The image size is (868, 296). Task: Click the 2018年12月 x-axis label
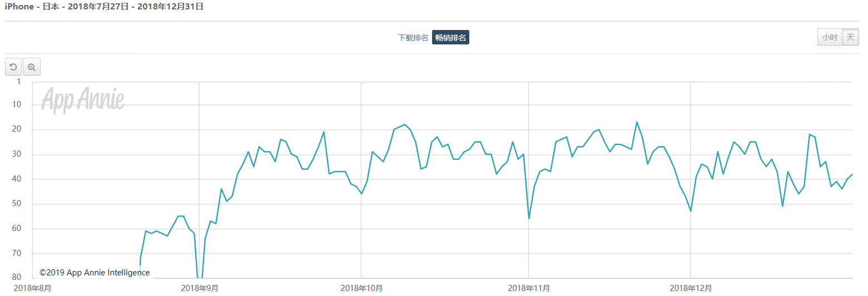(691, 288)
